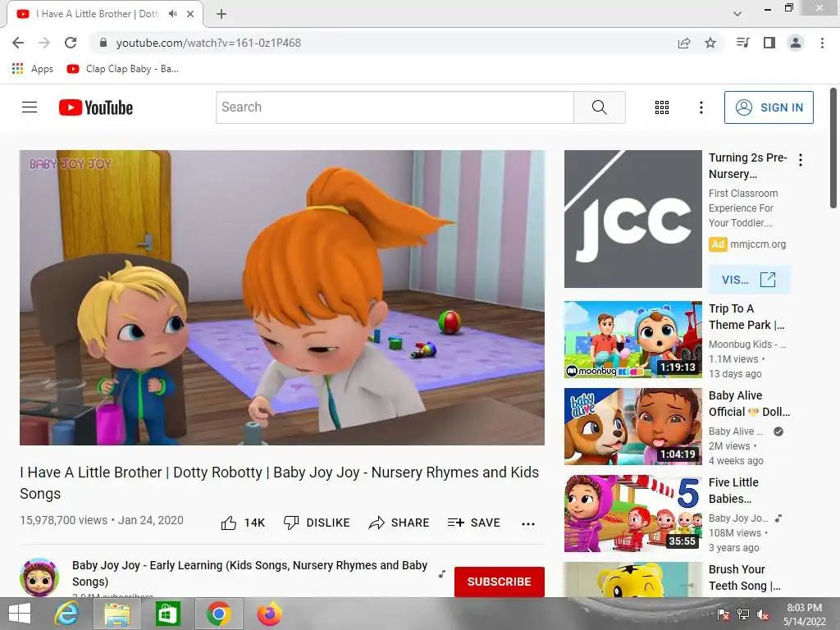Open Microsoft Store from taskbar
The width and height of the screenshot is (840, 630).
click(167, 614)
